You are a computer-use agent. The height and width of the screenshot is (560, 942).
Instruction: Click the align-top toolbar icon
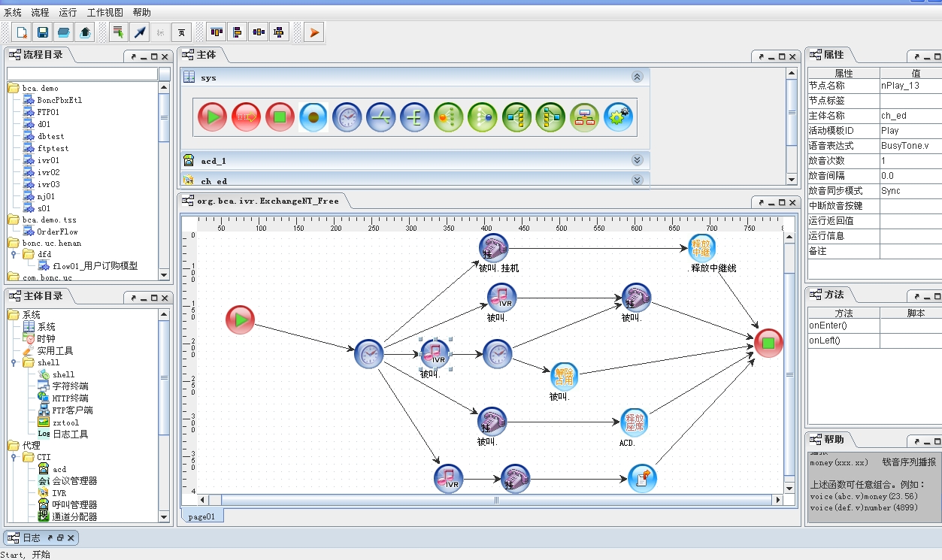pyautogui.click(x=217, y=32)
